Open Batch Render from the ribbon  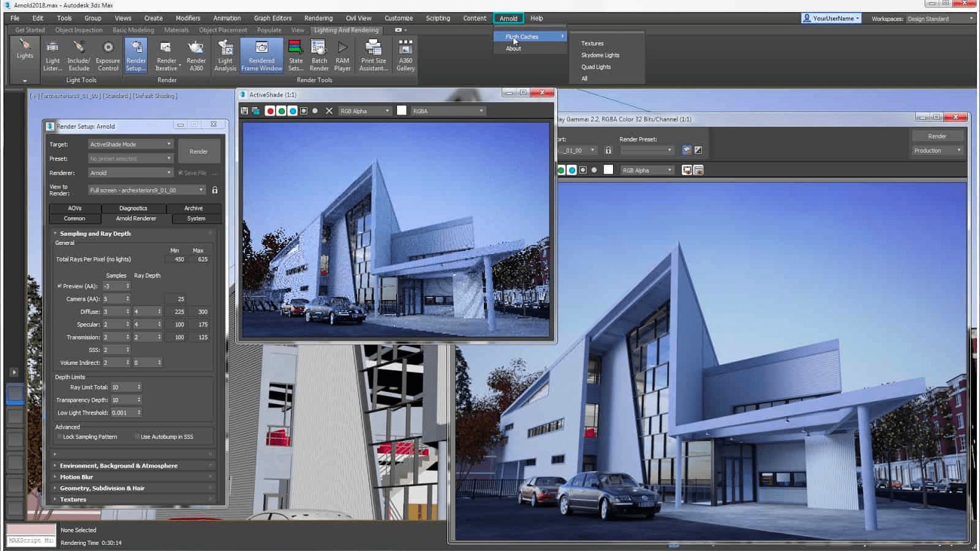tap(318, 54)
